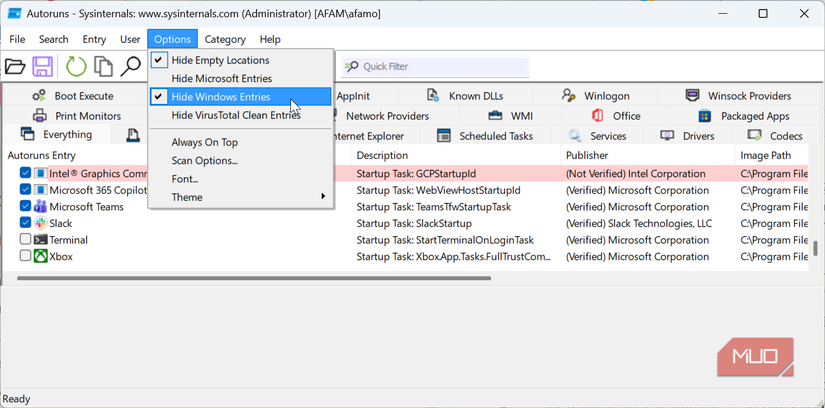The image size is (825, 408).
Task: Open Scan Options dialog
Action: [241, 161]
